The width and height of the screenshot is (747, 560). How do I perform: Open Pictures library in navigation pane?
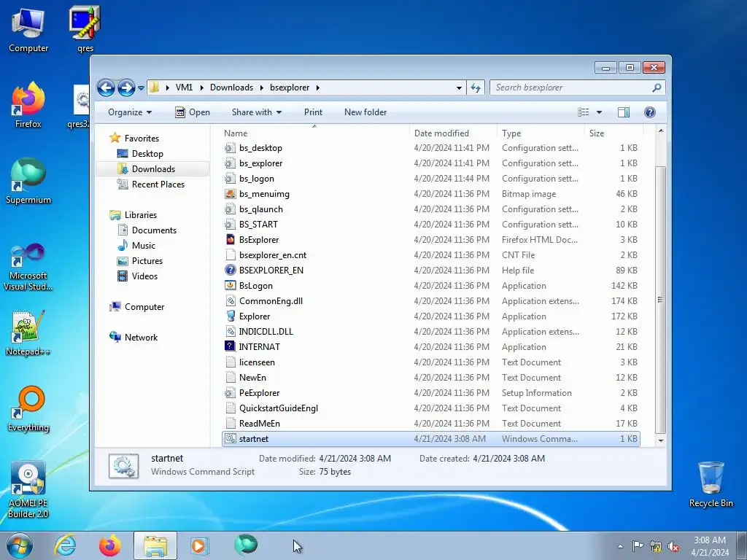pos(147,261)
